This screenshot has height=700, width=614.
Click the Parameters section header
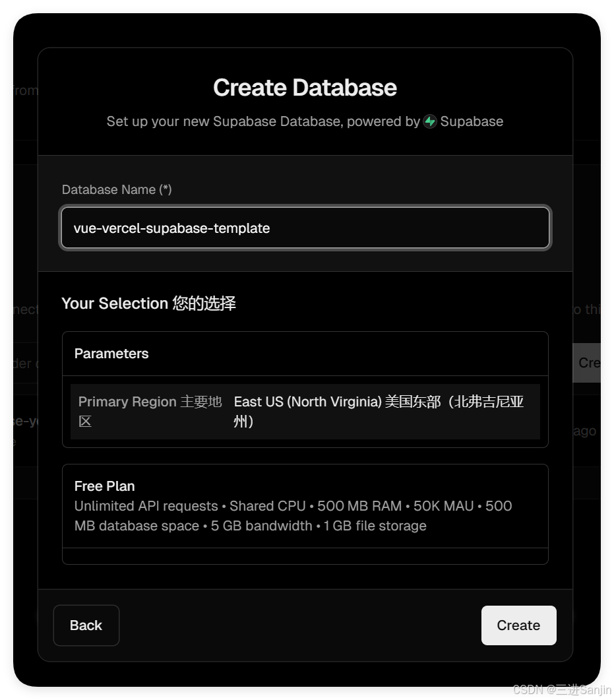pos(111,354)
